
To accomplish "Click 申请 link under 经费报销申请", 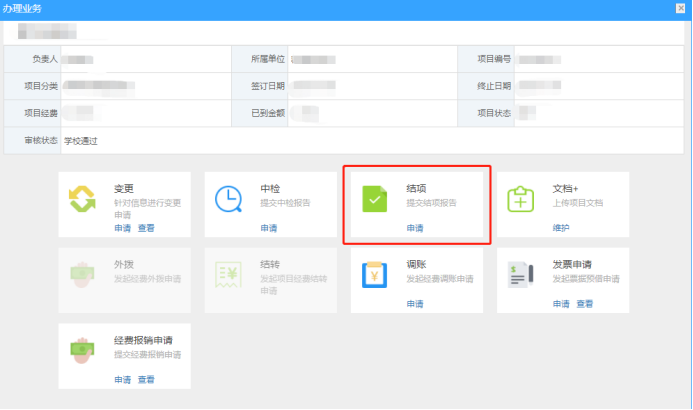I will 122,379.
